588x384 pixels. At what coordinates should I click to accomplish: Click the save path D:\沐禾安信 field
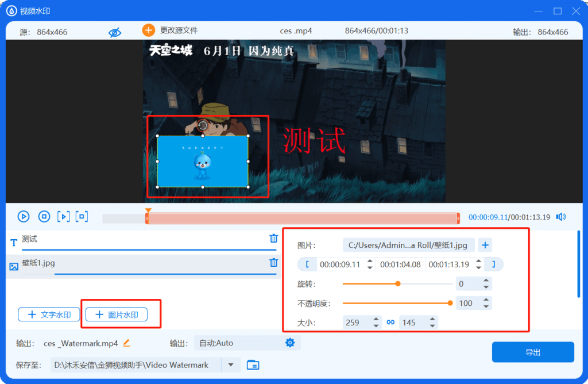coord(136,365)
